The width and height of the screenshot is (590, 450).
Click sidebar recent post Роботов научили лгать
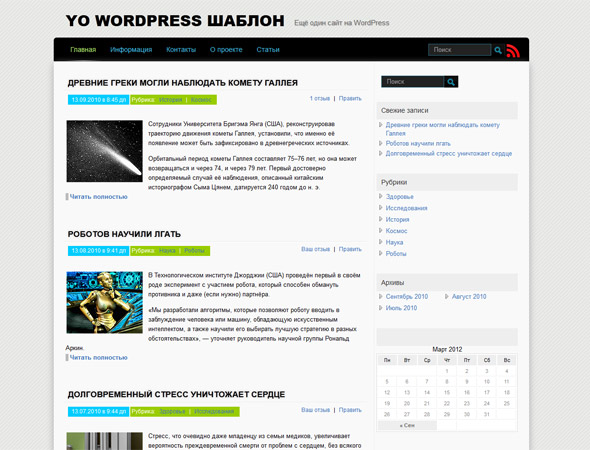pos(418,143)
